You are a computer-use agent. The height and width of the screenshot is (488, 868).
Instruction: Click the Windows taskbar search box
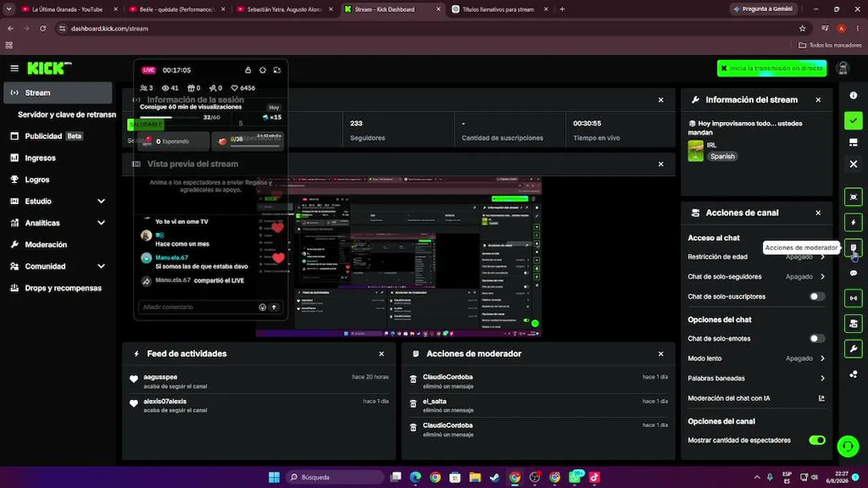(x=335, y=477)
